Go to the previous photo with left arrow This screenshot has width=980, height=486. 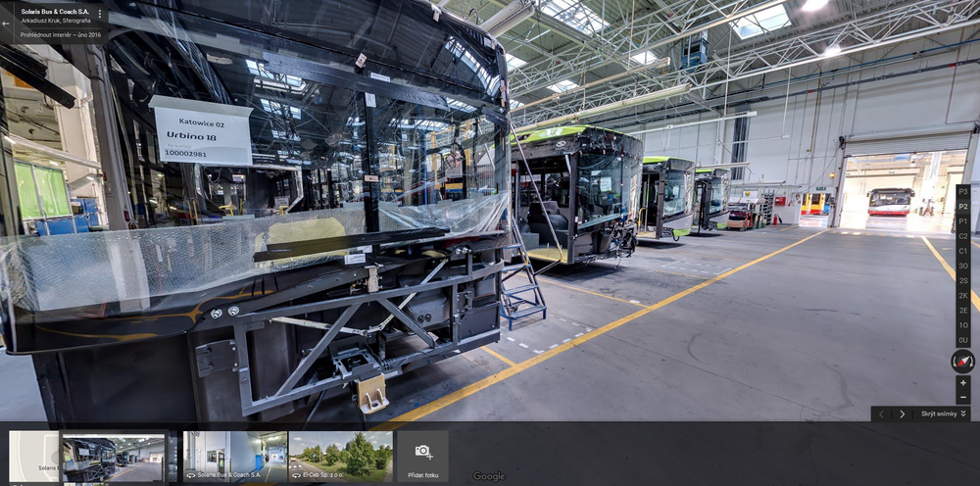881,414
